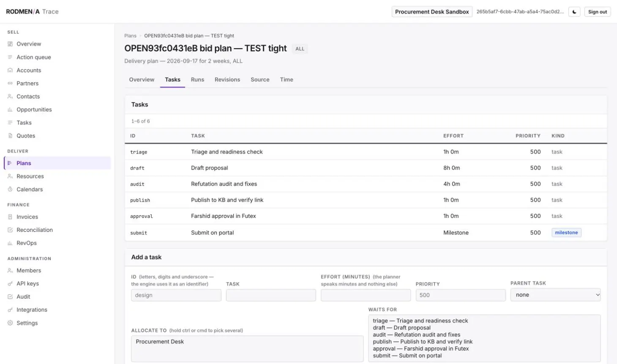The image size is (617, 364).
Task: Click the milestone badge on submit row
Action: 566,232
